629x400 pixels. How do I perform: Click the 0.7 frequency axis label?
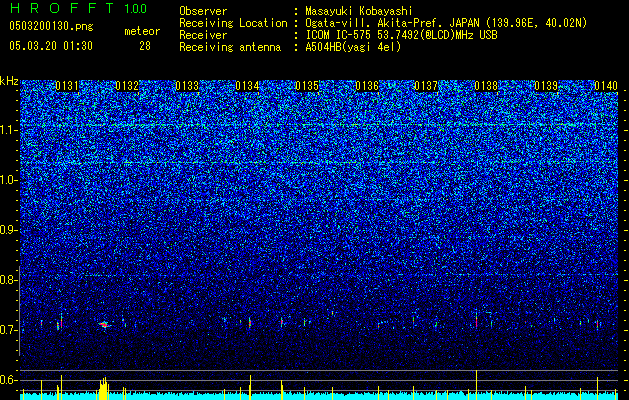tap(8, 330)
